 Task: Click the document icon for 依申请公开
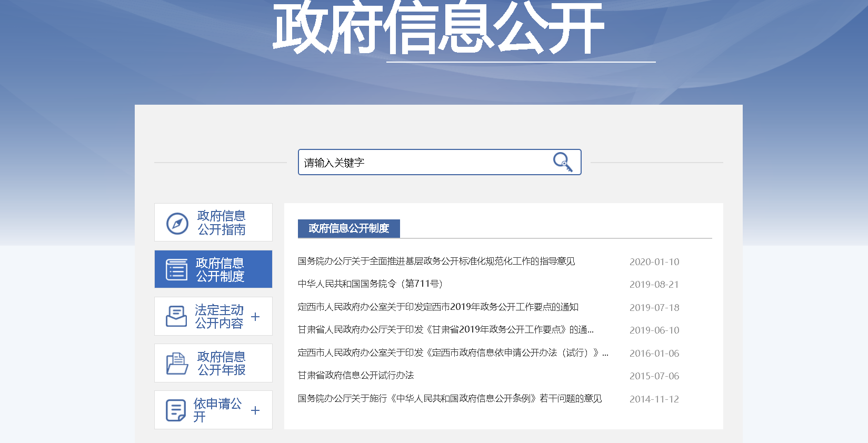click(x=176, y=410)
